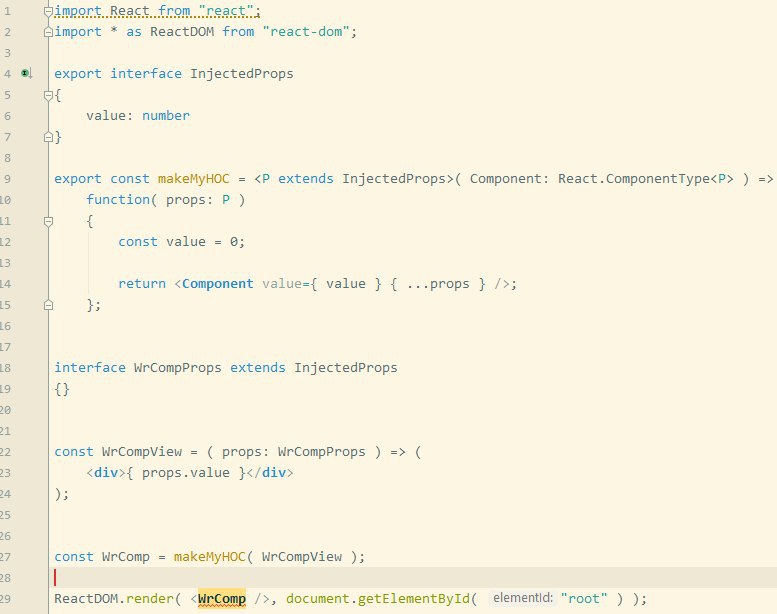The image size is (777, 614).
Task: Click WrCompProps in the interface declaration
Action: (177, 368)
